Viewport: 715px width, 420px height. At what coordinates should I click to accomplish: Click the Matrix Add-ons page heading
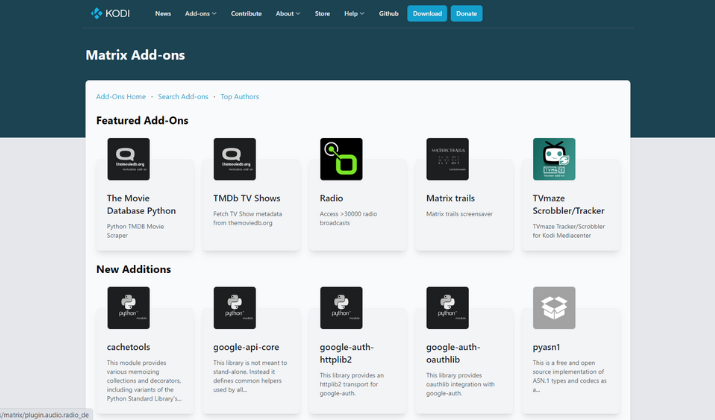135,55
